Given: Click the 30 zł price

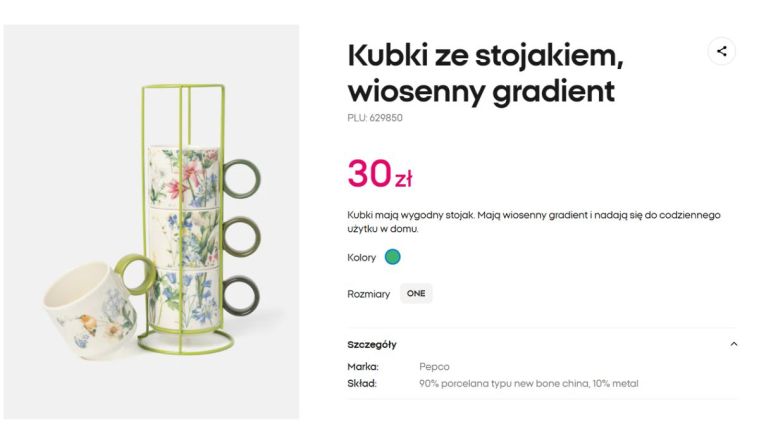Looking at the screenshot, I should (x=380, y=174).
